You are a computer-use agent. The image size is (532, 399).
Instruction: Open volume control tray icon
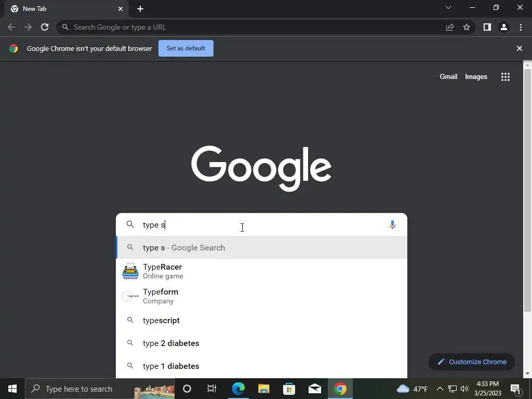pos(464,389)
